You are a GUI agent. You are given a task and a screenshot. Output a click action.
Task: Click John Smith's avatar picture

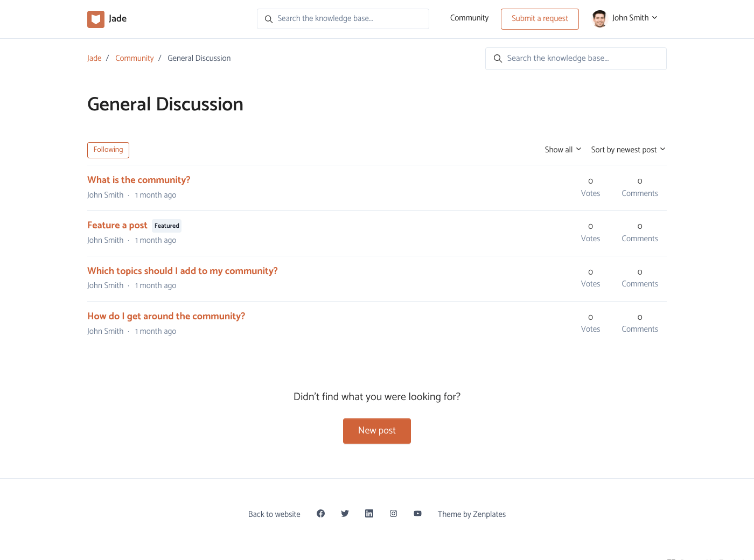[599, 19]
